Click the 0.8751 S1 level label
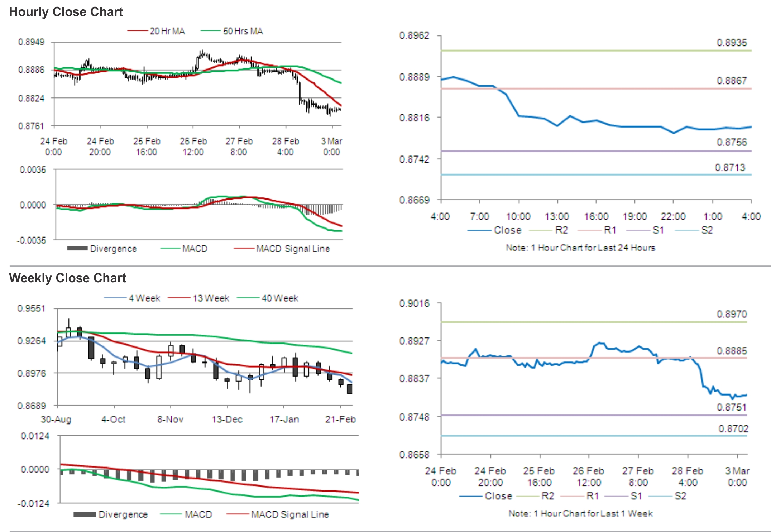Screen dimensions: 771x532 731,407
